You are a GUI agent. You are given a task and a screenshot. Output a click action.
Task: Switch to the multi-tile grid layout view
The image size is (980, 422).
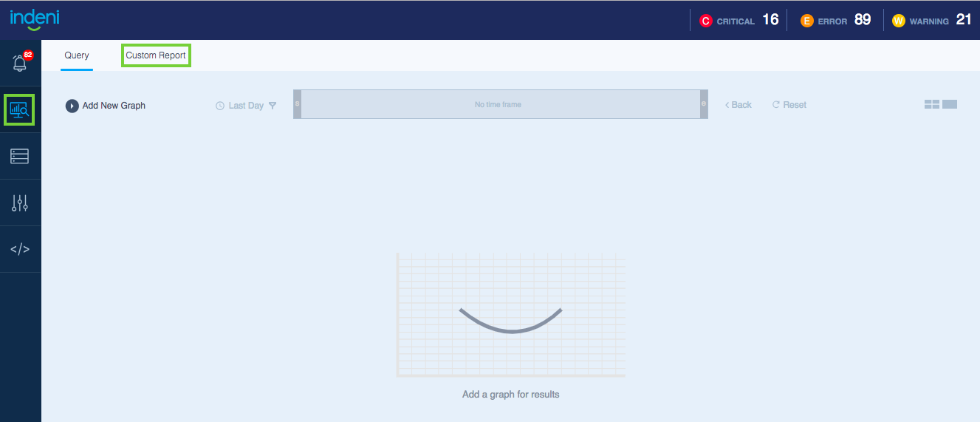[931, 104]
